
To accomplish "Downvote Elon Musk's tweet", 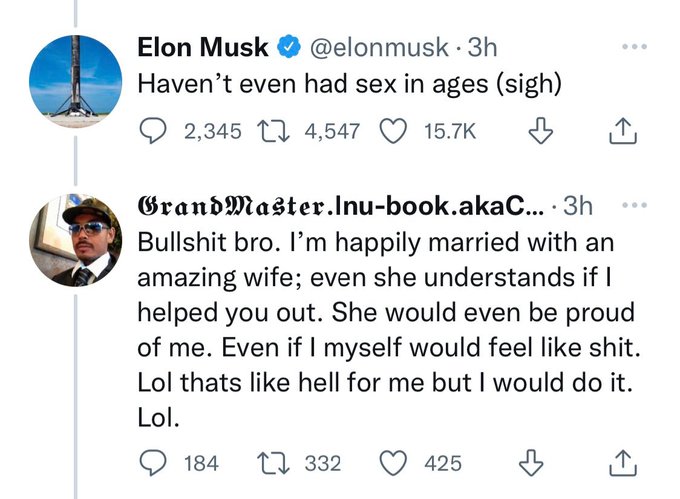I will point(541,131).
